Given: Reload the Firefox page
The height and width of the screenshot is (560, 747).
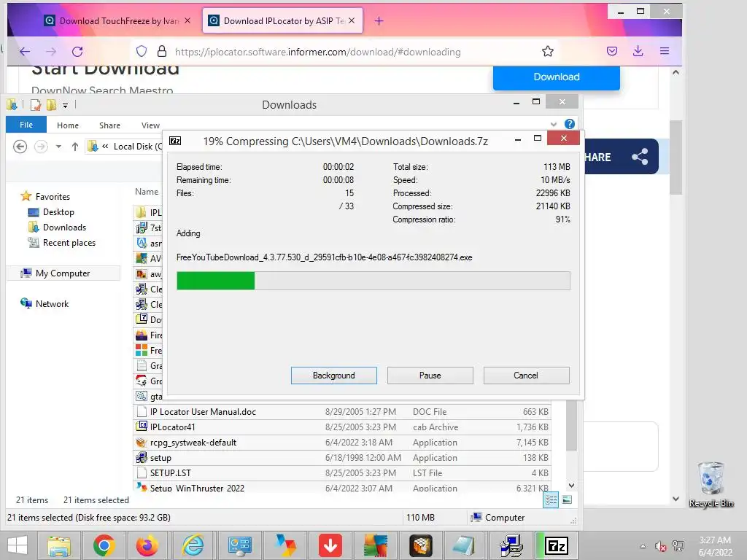Looking at the screenshot, I should click(x=77, y=52).
